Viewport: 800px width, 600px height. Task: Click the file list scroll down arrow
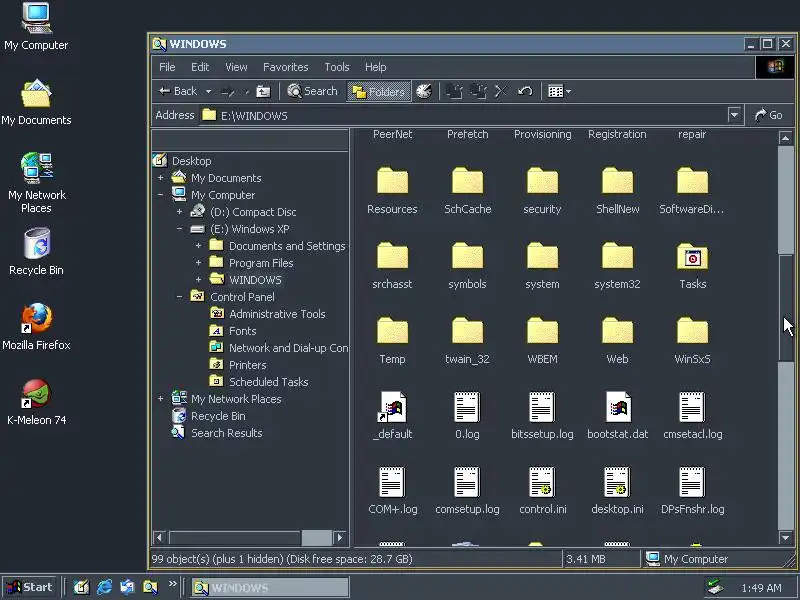click(x=785, y=537)
